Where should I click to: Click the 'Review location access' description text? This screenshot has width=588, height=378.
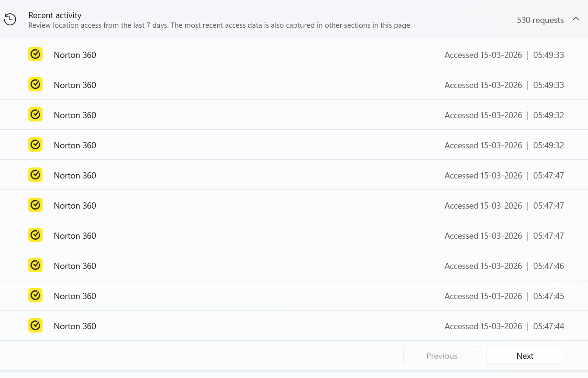pyautogui.click(x=219, y=25)
